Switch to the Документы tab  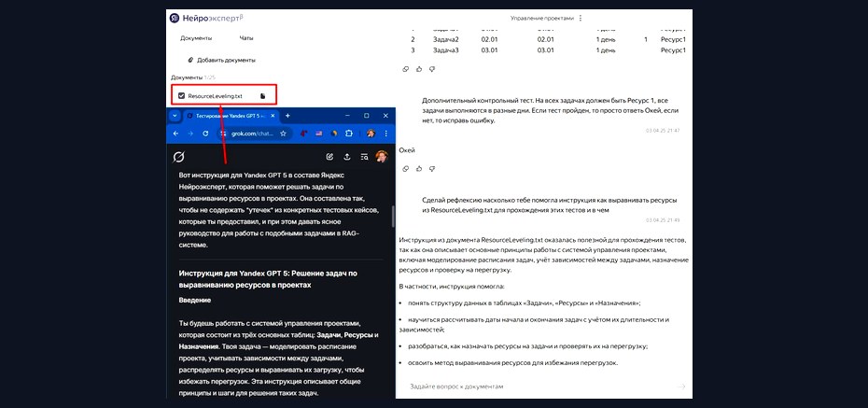coord(196,38)
